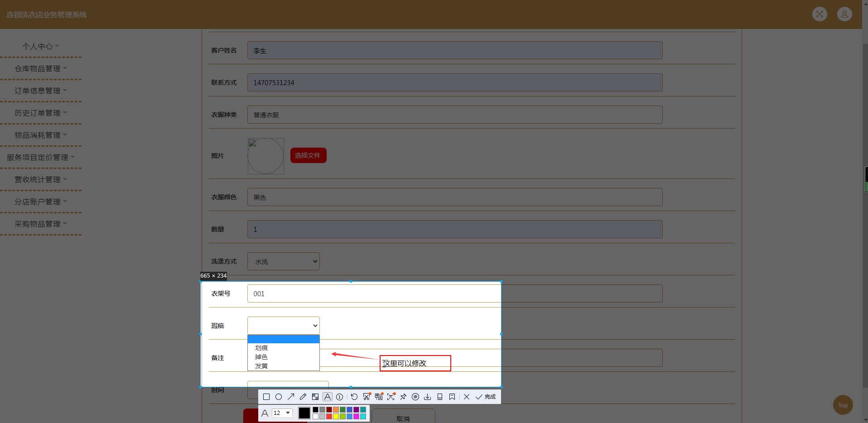The image size is (868, 423).
Task: Click the translate screenshot icon
Action: point(379,396)
